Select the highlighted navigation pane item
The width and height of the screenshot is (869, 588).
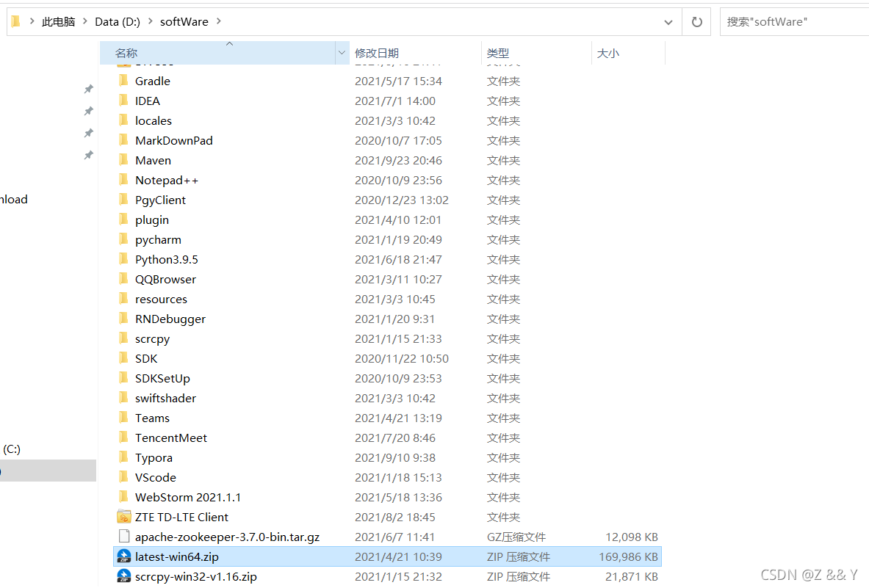(x=48, y=471)
